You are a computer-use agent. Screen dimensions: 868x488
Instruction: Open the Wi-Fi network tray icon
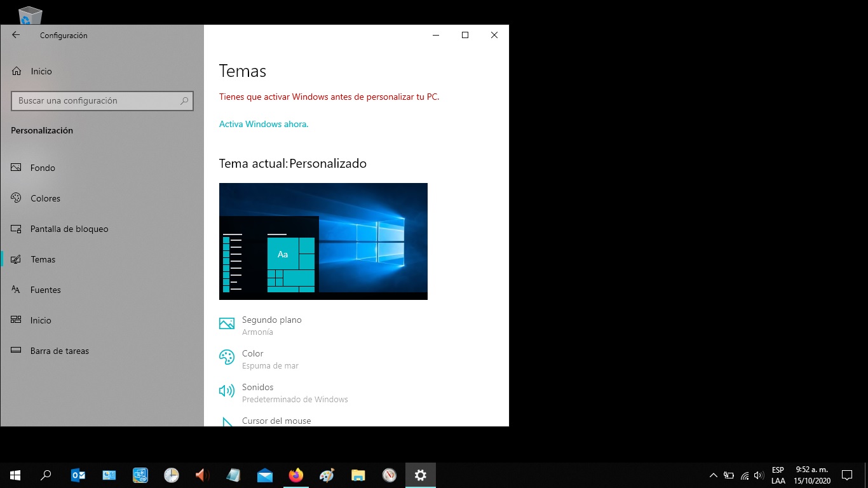744,475
